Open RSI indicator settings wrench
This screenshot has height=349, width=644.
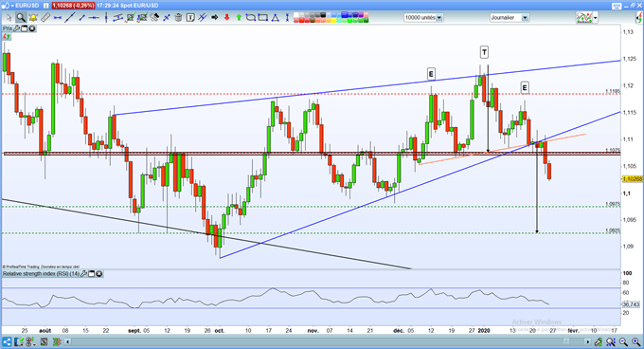point(84,274)
